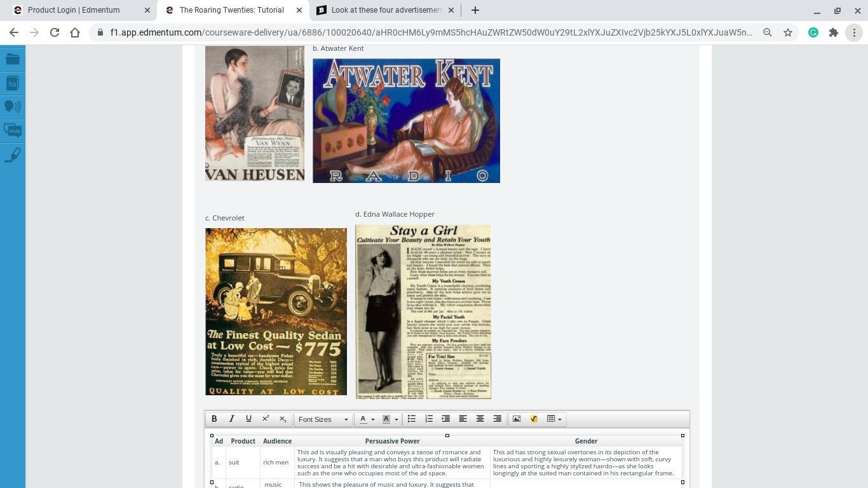View site security info via padlock

click(x=100, y=32)
